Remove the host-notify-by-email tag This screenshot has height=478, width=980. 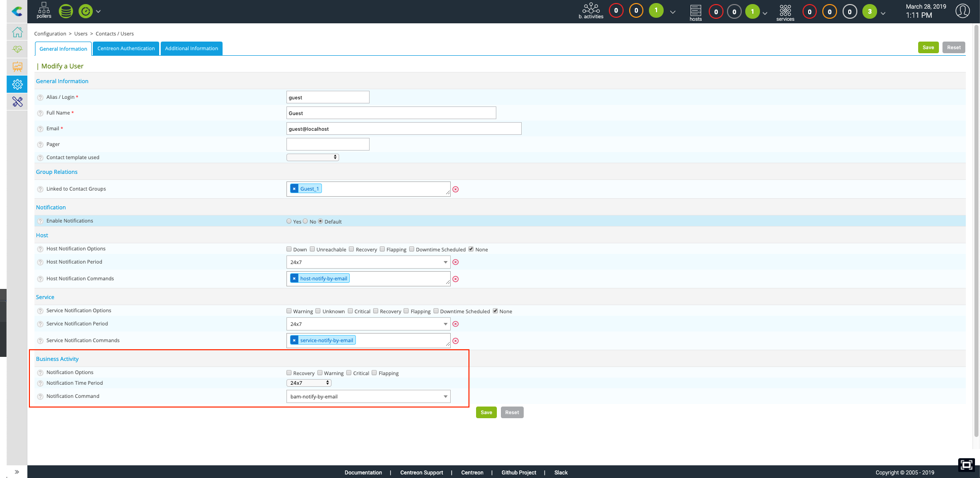(x=294, y=278)
